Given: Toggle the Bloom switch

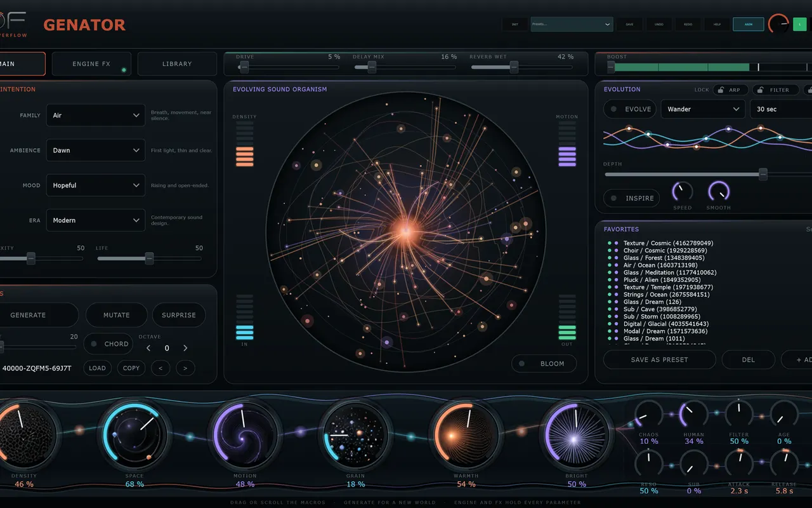Looking at the screenshot, I should [544, 364].
